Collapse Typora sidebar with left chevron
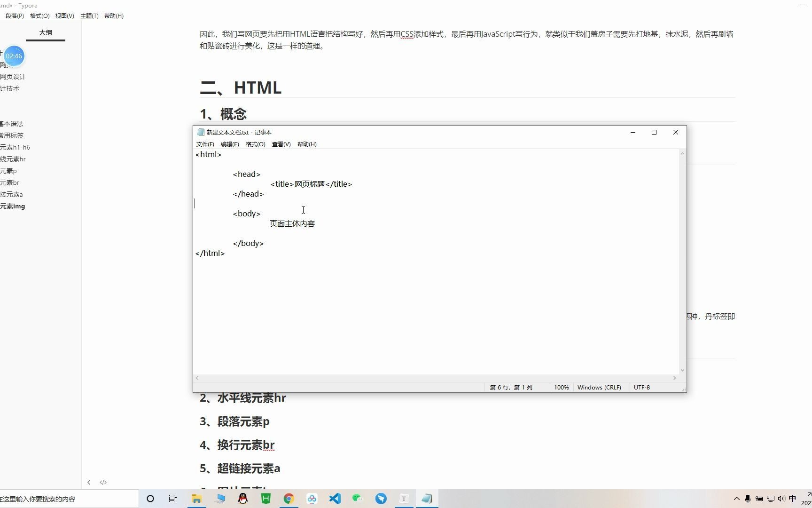 point(89,482)
